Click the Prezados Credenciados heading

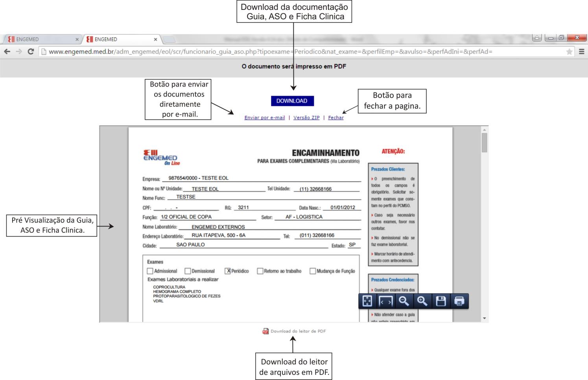pyautogui.click(x=393, y=280)
